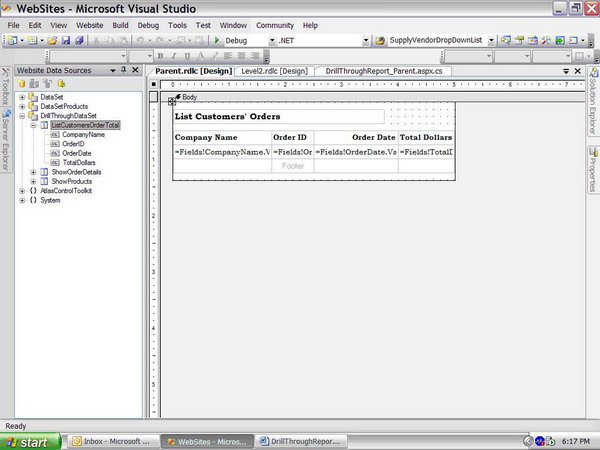Click the Save All icon
This screenshot has width=600, height=450.
coord(79,40)
